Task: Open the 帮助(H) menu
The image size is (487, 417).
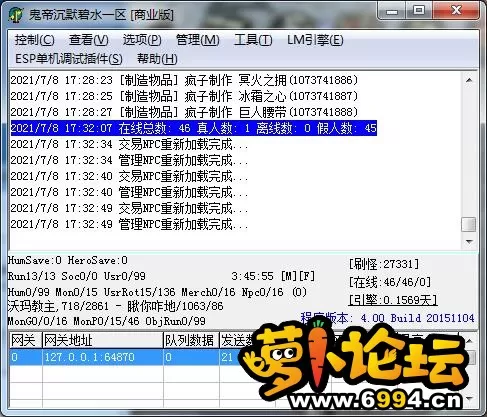Action: click(x=157, y=59)
